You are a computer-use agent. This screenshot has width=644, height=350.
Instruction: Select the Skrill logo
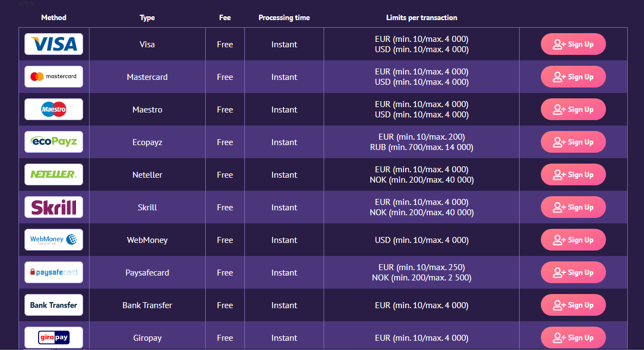(x=53, y=207)
